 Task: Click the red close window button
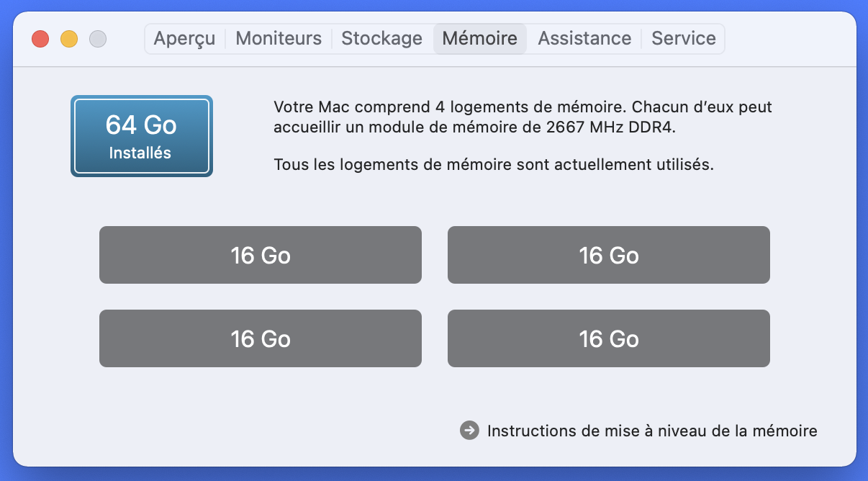(x=40, y=39)
